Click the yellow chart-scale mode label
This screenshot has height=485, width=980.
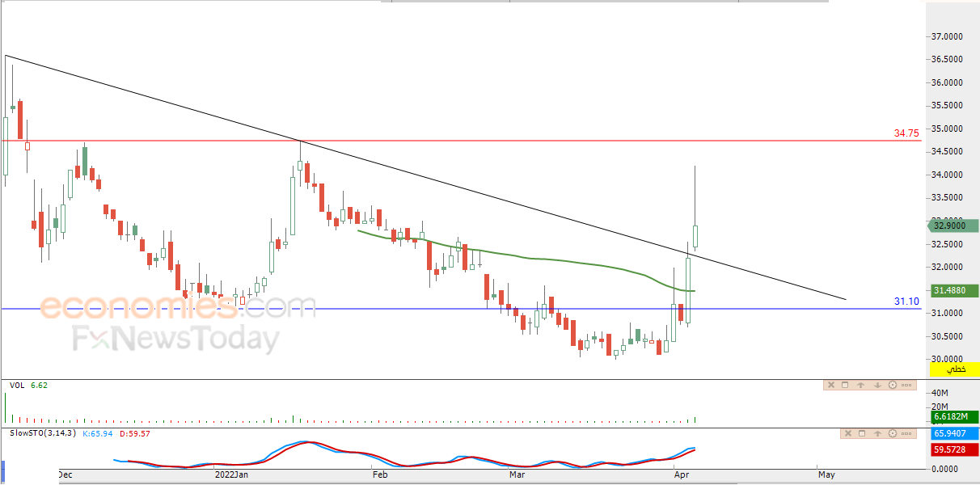click(x=955, y=369)
